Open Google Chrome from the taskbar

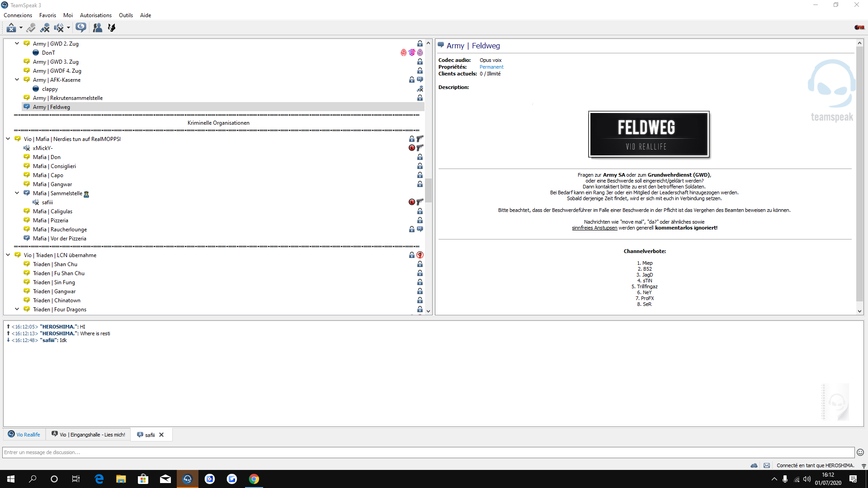coord(254,479)
